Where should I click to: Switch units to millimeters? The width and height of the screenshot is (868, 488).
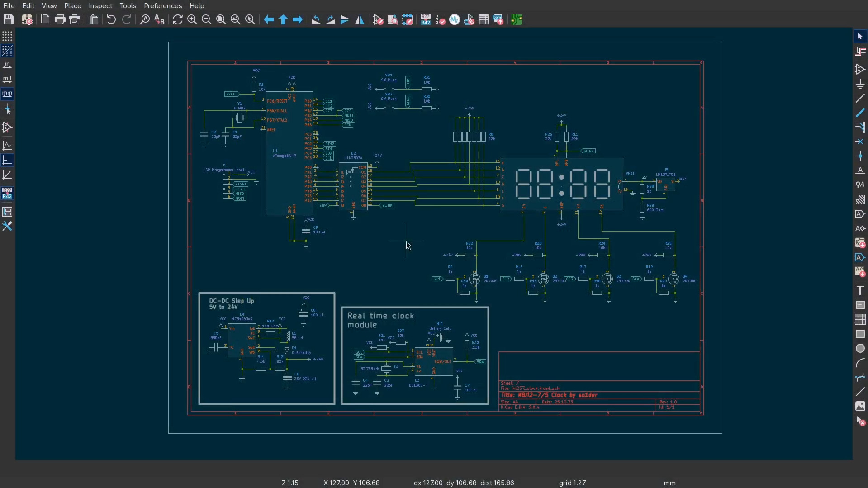(7, 94)
